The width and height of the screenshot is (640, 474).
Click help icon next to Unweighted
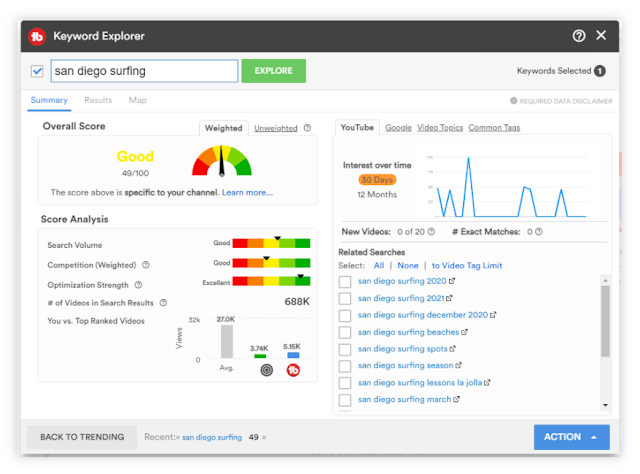[307, 128]
